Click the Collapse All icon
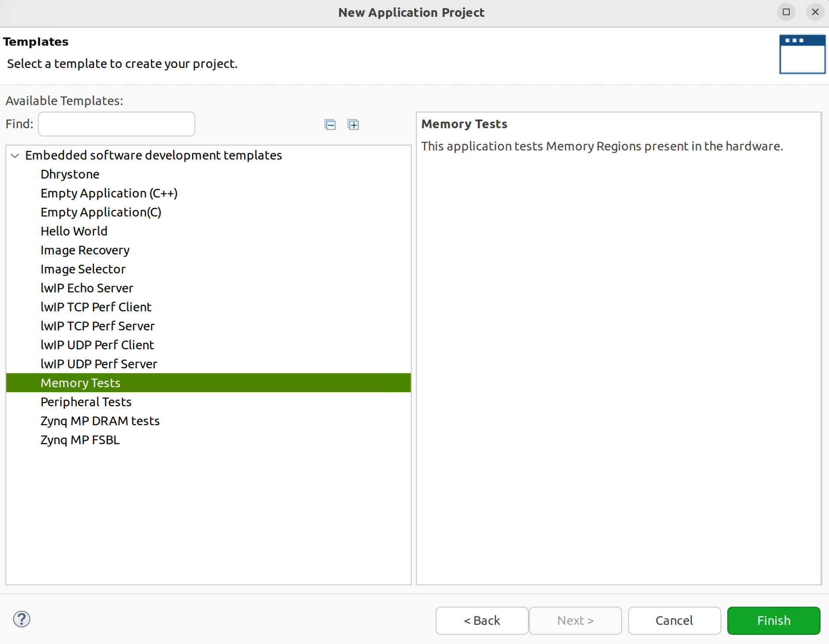829x644 pixels. (x=330, y=125)
